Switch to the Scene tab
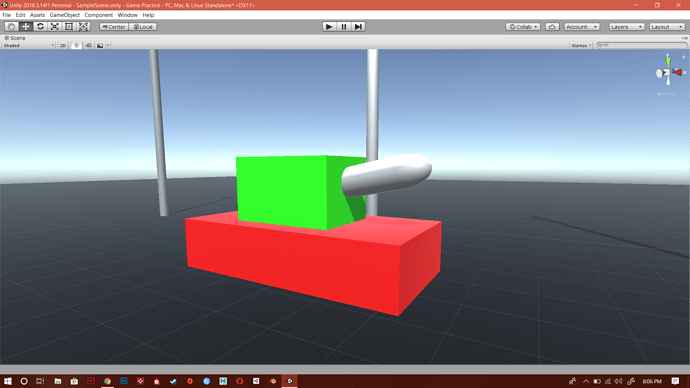 pyautogui.click(x=15, y=38)
